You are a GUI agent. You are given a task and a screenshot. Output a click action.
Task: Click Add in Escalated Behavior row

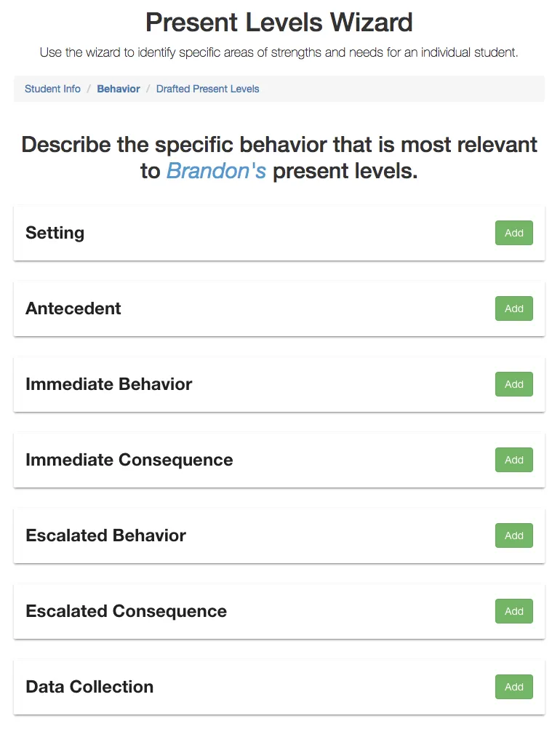[513, 536]
